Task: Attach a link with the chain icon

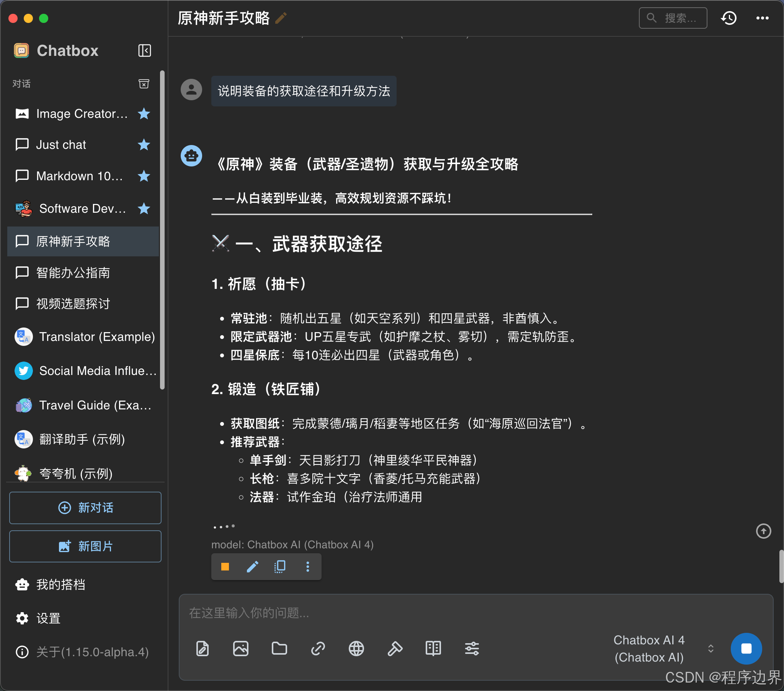Action: (x=318, y=649)
